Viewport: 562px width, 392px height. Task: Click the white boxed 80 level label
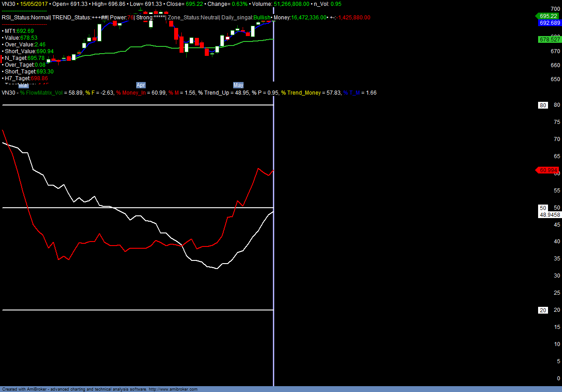point(543,105)
